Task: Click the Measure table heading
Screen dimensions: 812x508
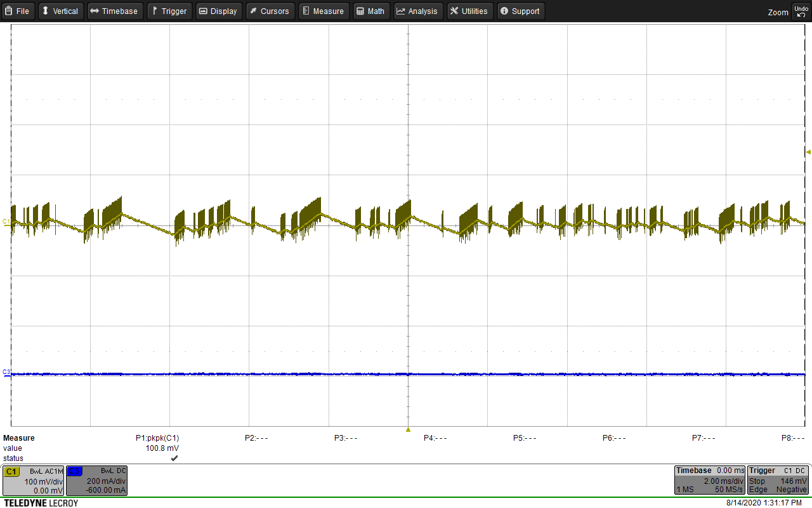Action: [x=19, y=438]
